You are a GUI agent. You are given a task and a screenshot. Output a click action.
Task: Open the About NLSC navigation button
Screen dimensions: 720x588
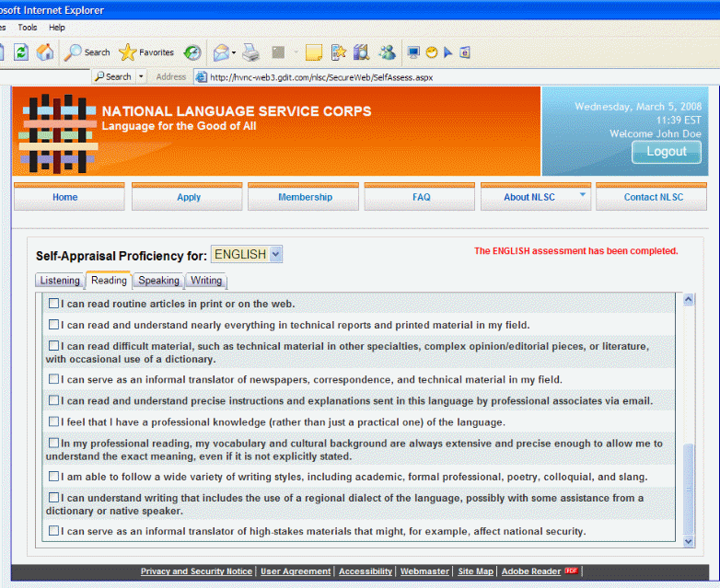tap(536, 197)
